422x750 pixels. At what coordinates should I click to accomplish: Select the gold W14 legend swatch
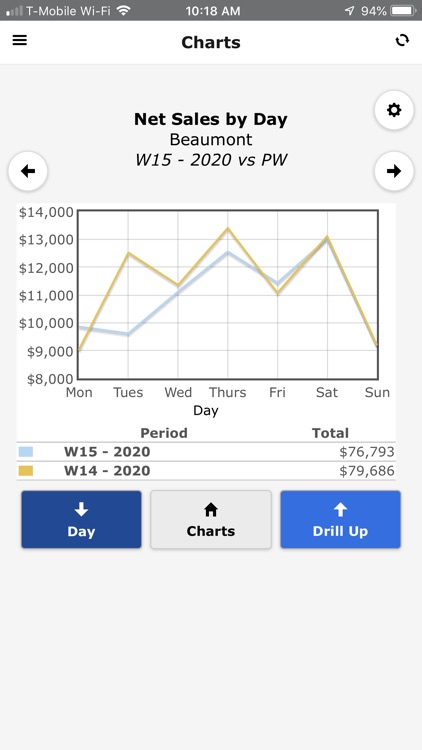point(26,471)
